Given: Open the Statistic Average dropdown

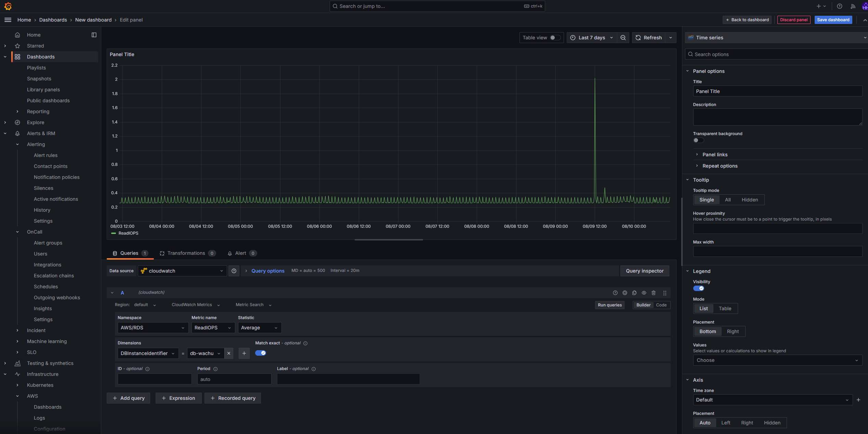Looking at the screenshot, I should coord(259,328).
